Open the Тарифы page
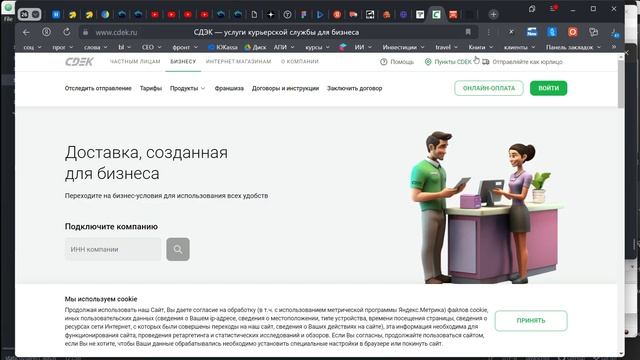This screenshot has width=640, height=360. pos(151,88)
